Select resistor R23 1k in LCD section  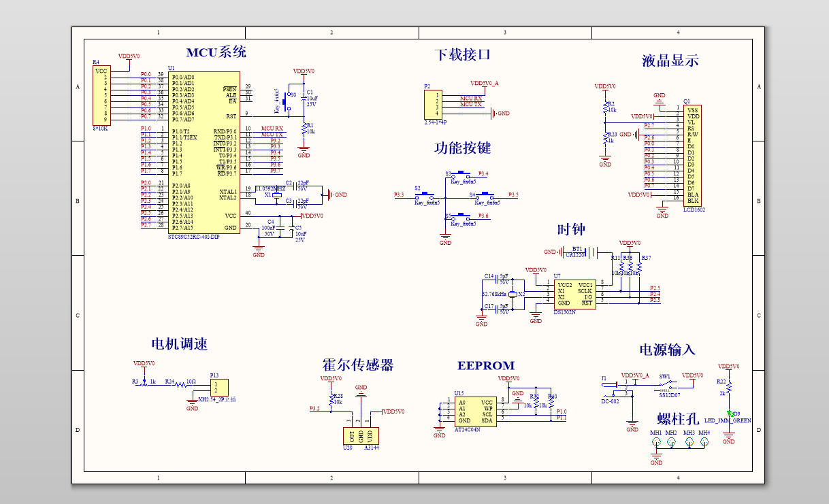[606, 138]
